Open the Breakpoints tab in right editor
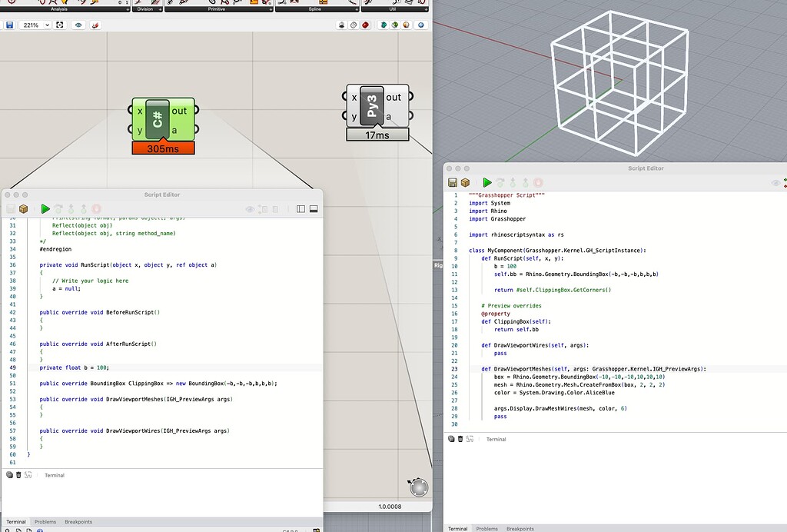The height and width of the screenshot is (532, 787). click(521, 528)
